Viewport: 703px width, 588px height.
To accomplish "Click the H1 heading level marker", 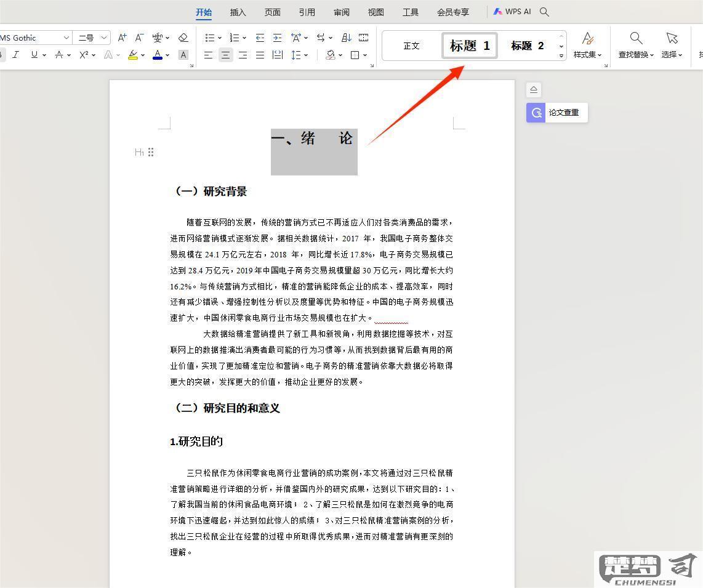I will (x=139, y=153).
